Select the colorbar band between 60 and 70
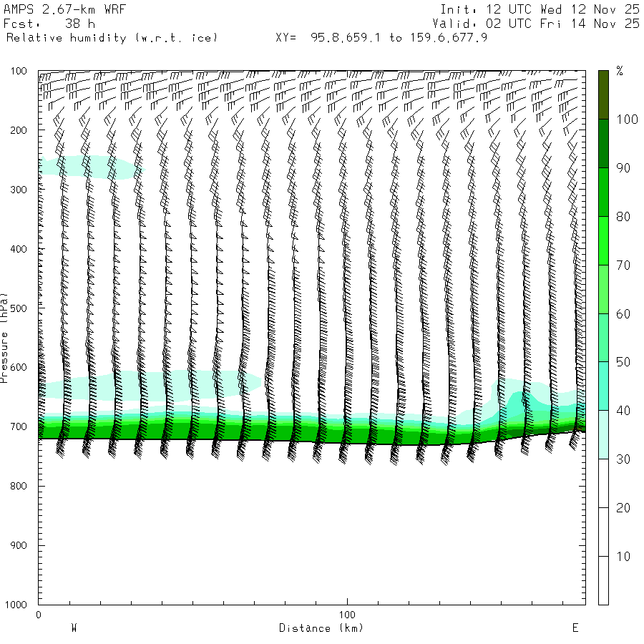The image size is (644, 644). 603,289
